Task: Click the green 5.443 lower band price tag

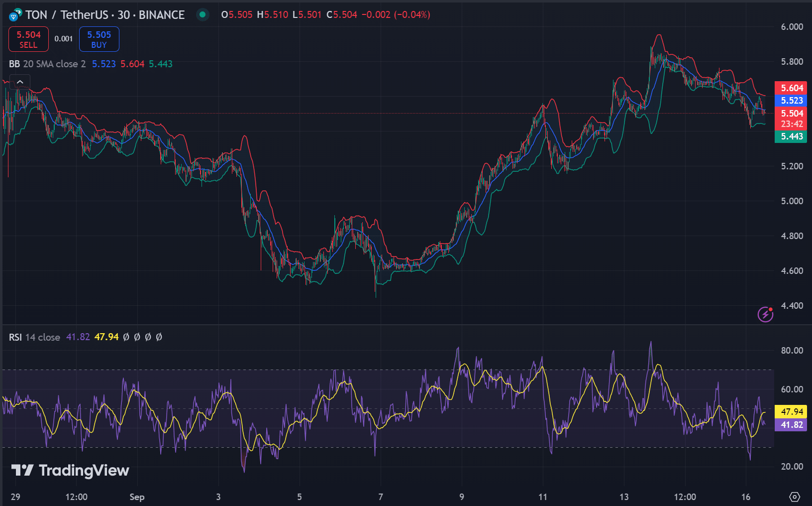Action: point(791,136)
